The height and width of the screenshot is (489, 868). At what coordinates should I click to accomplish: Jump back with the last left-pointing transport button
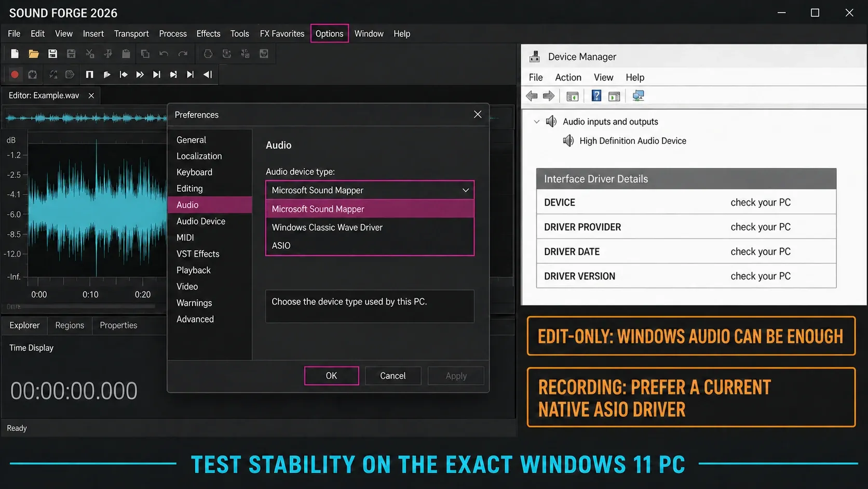(208, 74)
